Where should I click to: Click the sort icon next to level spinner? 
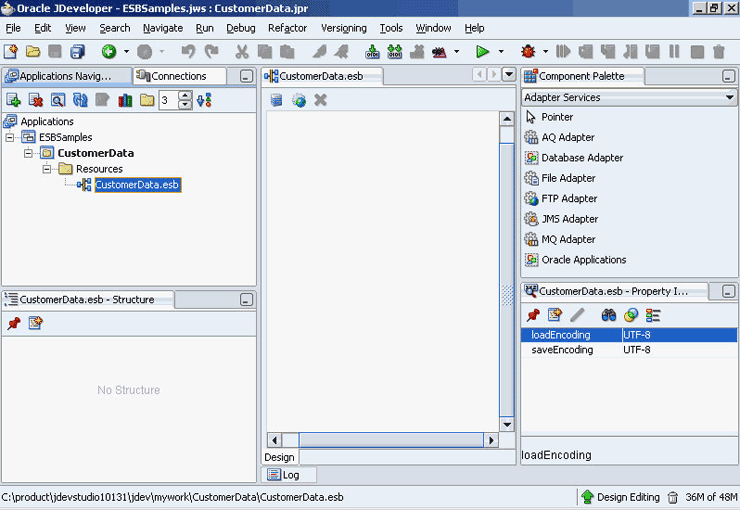tap(204, 100)
